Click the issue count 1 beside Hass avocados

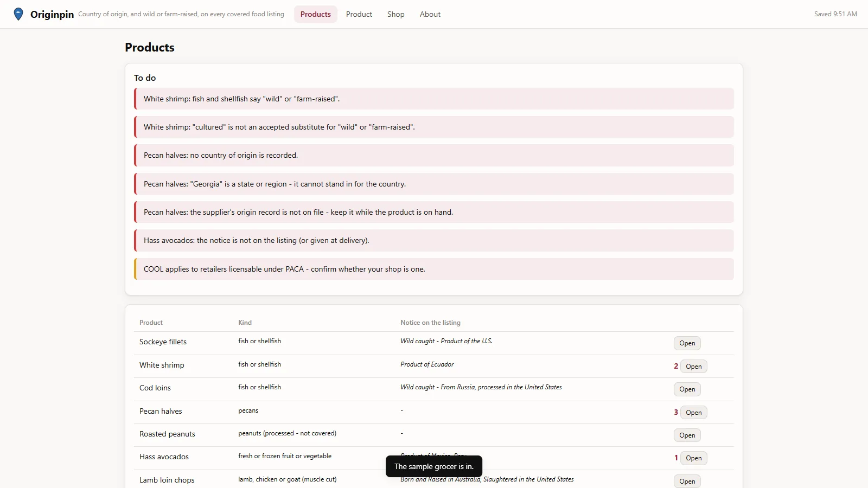676,458
